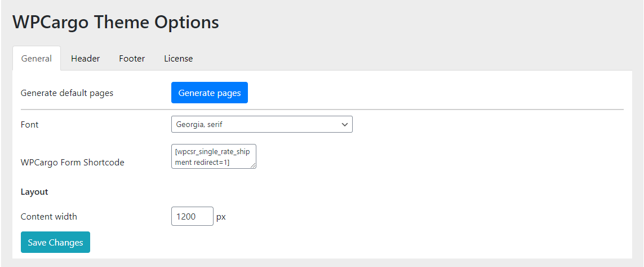This screenshot has height=267, width=644.
Task: Click the px unit beside Content width
Action: pyautogui.click(x=221, y=217)
